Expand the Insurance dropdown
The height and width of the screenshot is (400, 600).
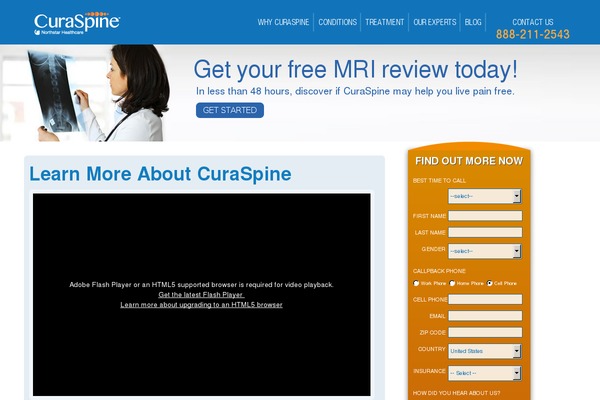click(485, 373)
